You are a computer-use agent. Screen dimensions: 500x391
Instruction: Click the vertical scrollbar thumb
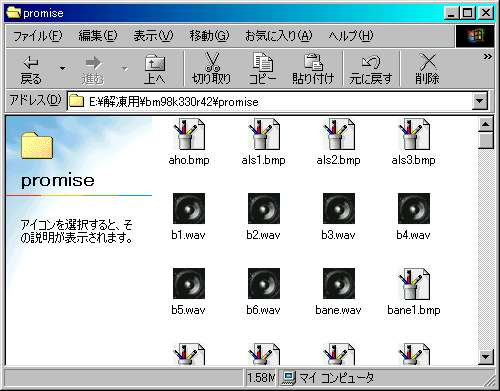486,140
